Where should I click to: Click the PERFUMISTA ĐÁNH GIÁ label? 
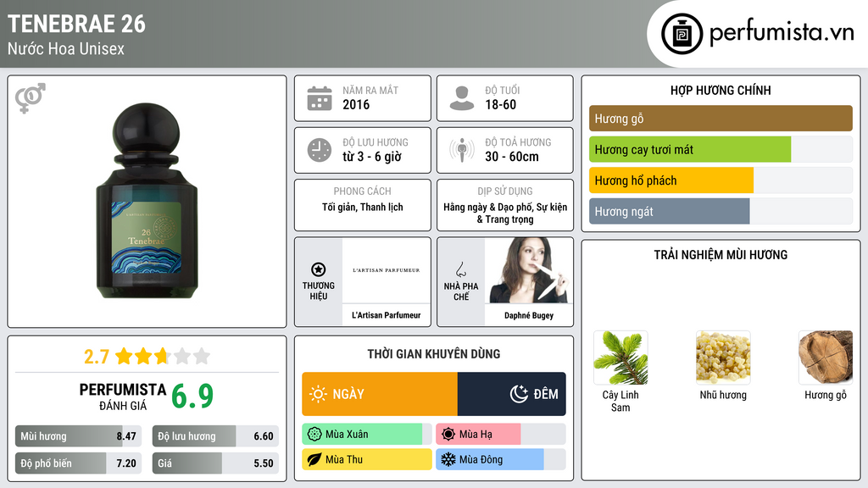pos(123,396)
